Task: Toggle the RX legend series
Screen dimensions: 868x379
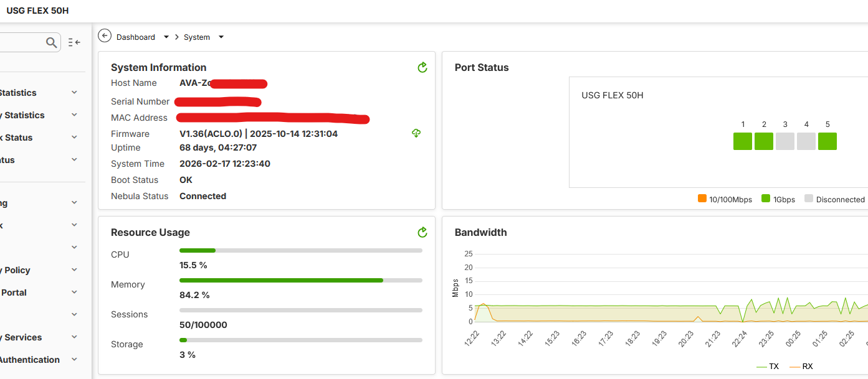Action: (801, 367)
